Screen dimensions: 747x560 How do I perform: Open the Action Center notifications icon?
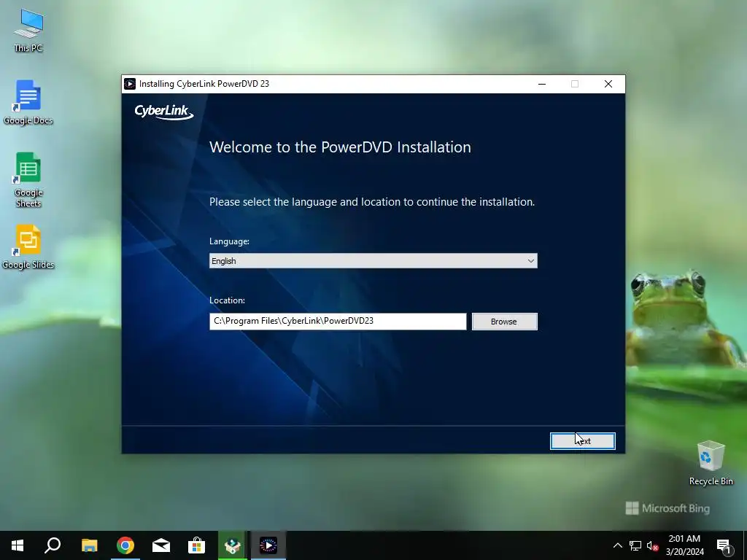pyautogui.click(x=724, y=545)
